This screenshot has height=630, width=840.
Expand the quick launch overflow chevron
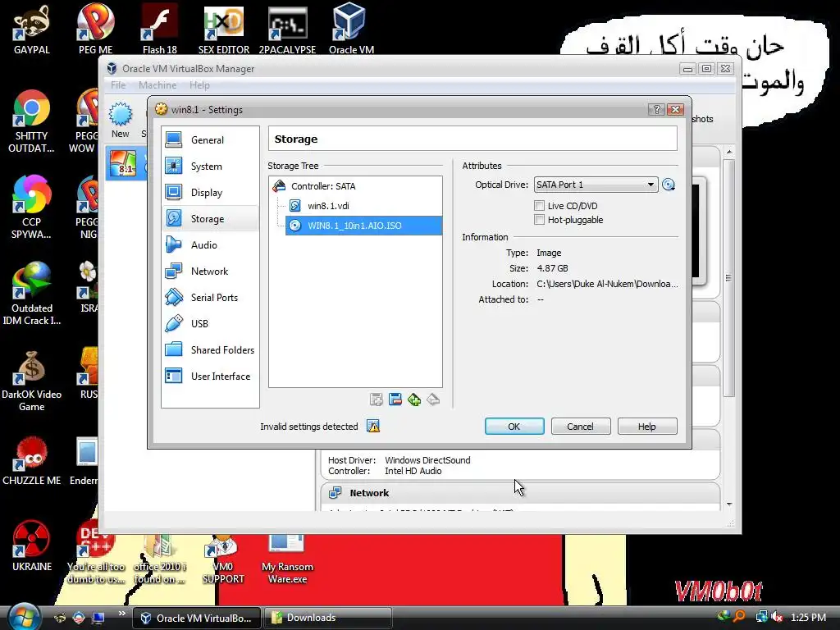coord(121,614)
